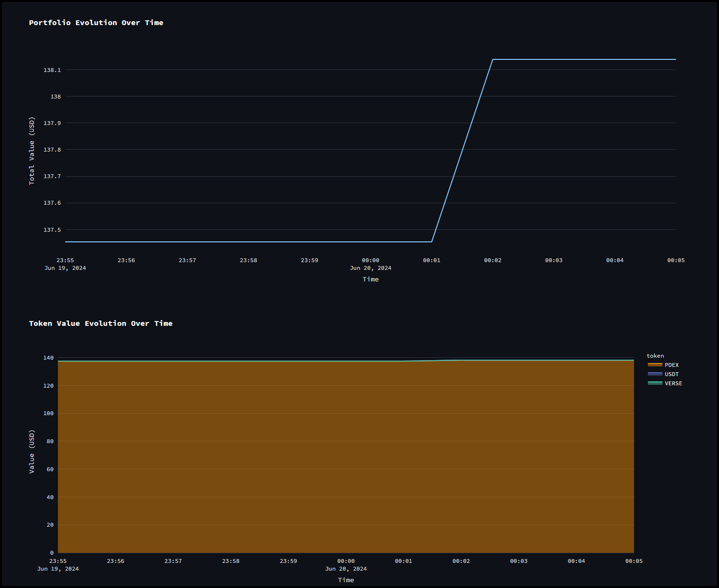719x588 pixels.
Task: Toggle VERSE token visibility in legend
Action: click(x=673, y=383)
